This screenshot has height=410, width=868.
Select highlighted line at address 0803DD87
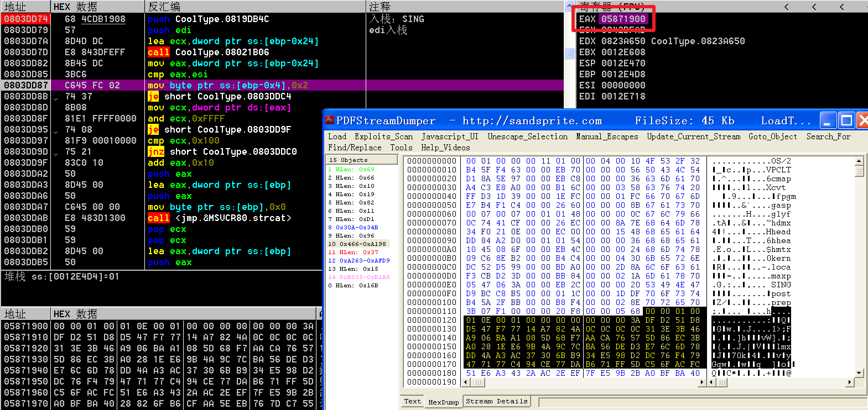[x=282, y=85]
